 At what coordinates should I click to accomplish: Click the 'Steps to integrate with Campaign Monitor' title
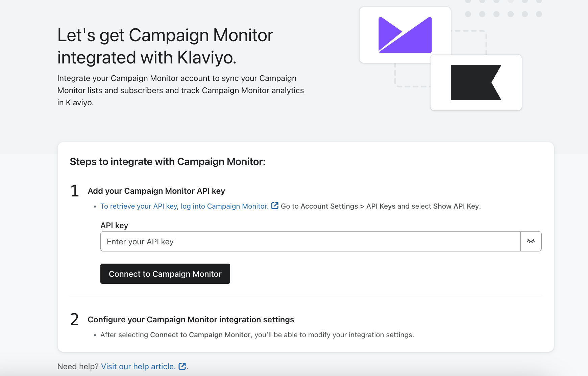tap(168, 162)
